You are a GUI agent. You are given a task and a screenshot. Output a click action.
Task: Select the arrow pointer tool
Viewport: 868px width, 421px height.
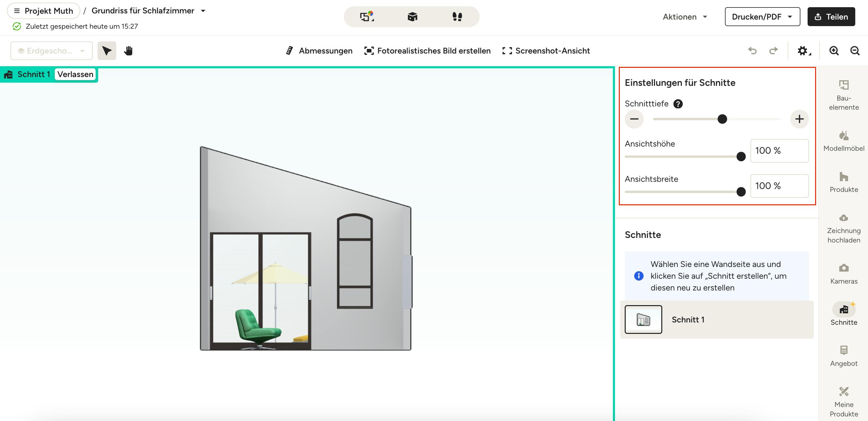click(107, 51)
